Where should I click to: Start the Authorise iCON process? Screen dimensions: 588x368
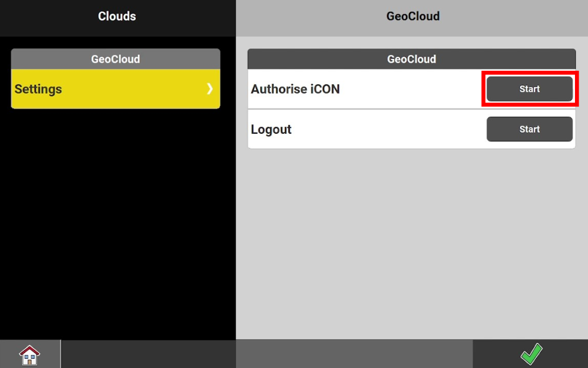(530, 89)
